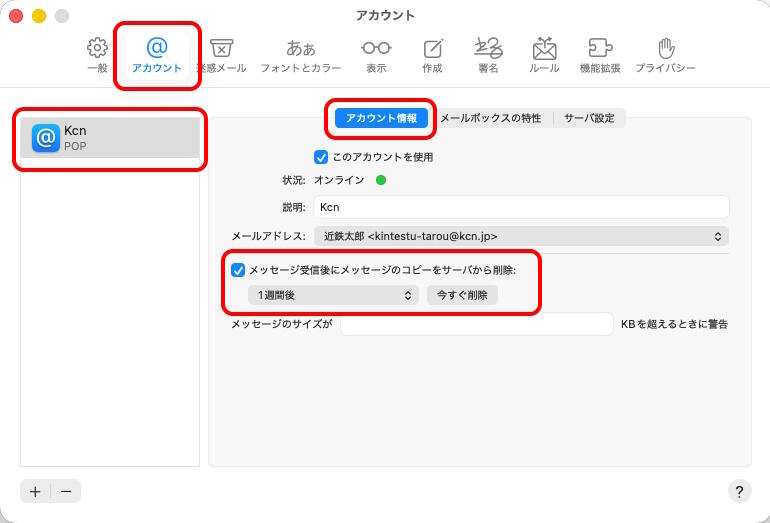Image resolution: width=770 pixels, height=523 pixels.
Task: Uncheck delete message copies from server option
Action: (238, 270)
